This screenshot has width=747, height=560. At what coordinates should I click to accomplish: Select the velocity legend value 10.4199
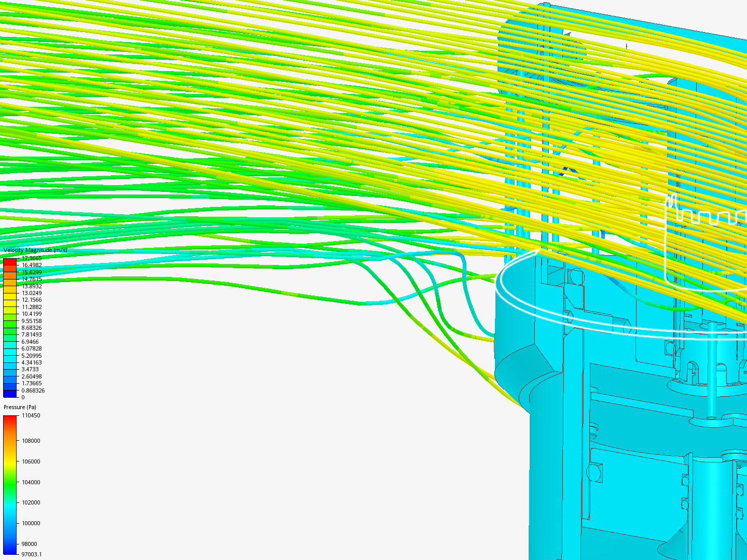(32, 314)
